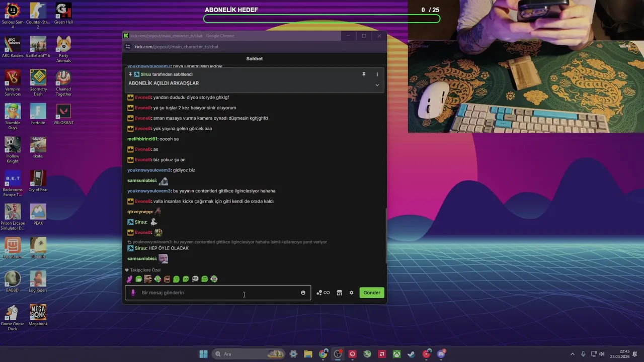
Task: Click the ABONELİK HEDEF progress bar
Action: pos(322,19)
